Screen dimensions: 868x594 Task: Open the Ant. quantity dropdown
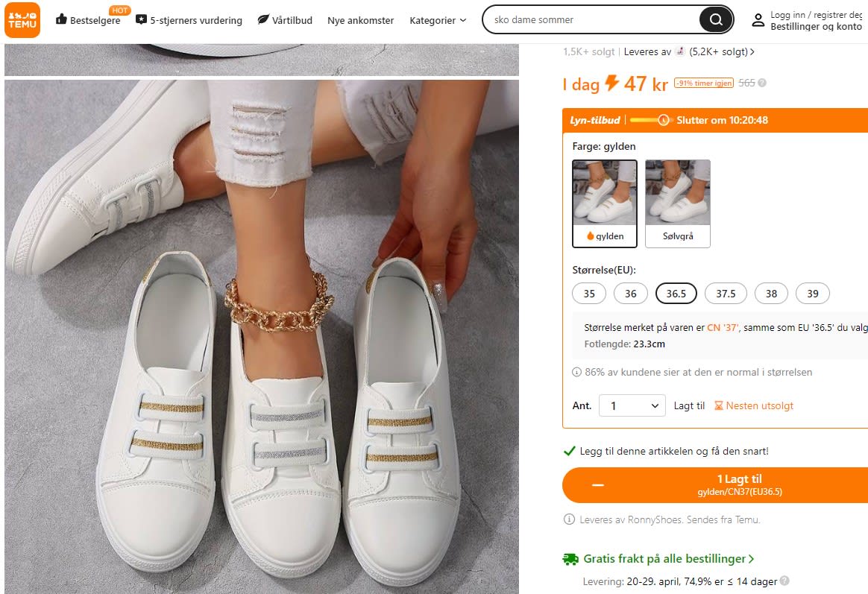pyautogui.click(x=632, y=405)
